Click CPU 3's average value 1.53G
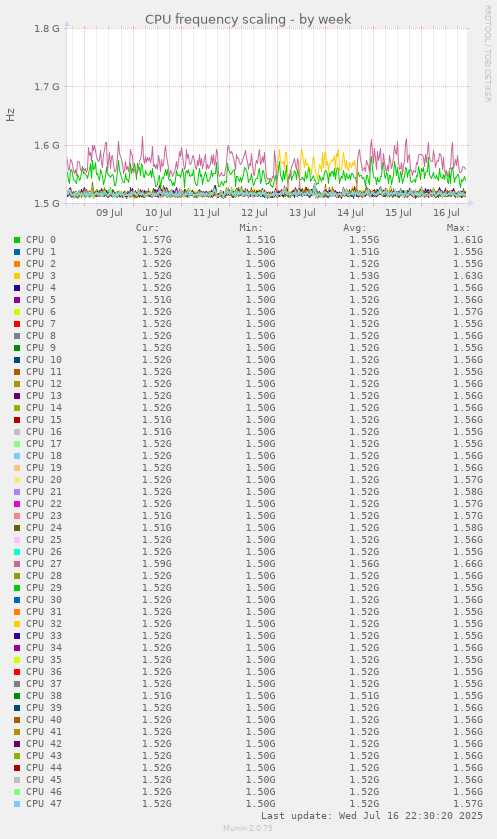 tap(364, 276)
